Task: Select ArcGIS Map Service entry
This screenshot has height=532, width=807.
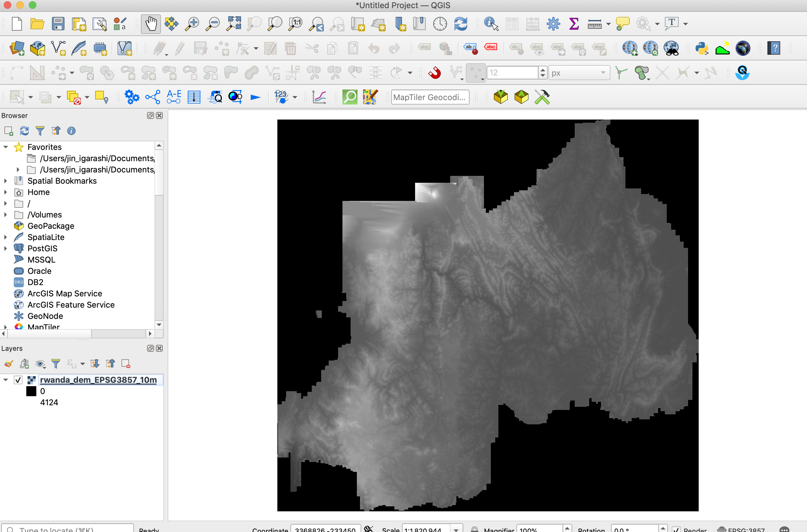Action: coord(65,294)
